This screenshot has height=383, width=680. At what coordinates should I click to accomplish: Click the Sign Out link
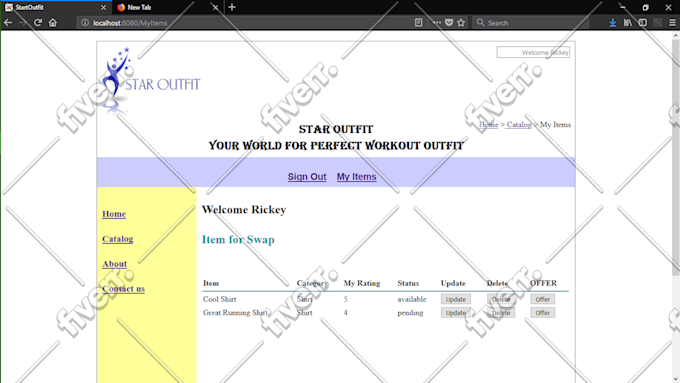(307, 177)
